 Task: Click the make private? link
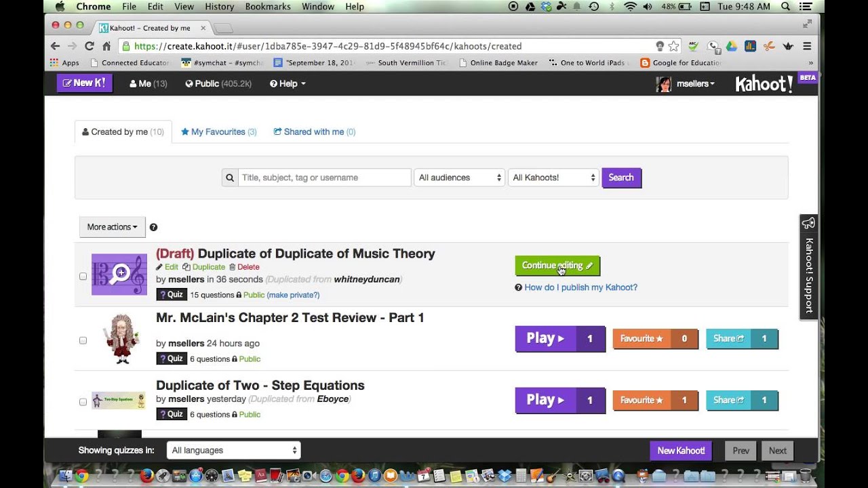[x=293, y=295]
